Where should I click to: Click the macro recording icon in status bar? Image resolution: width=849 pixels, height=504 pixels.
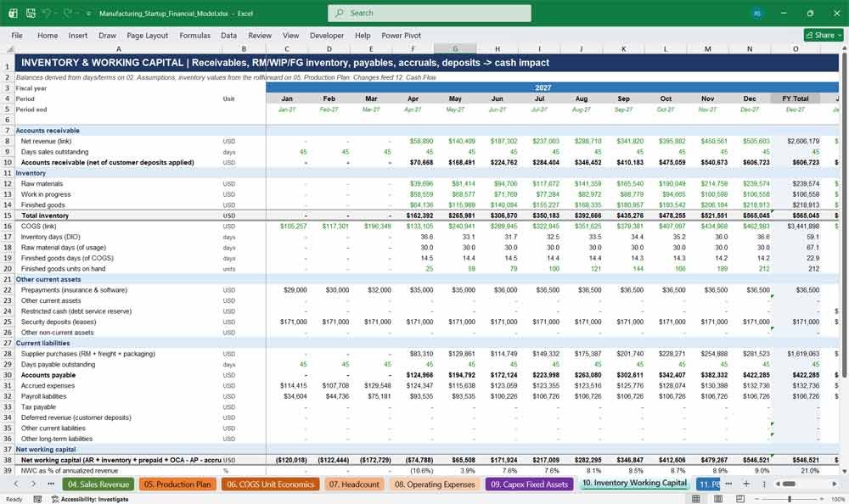coord(37,499)
